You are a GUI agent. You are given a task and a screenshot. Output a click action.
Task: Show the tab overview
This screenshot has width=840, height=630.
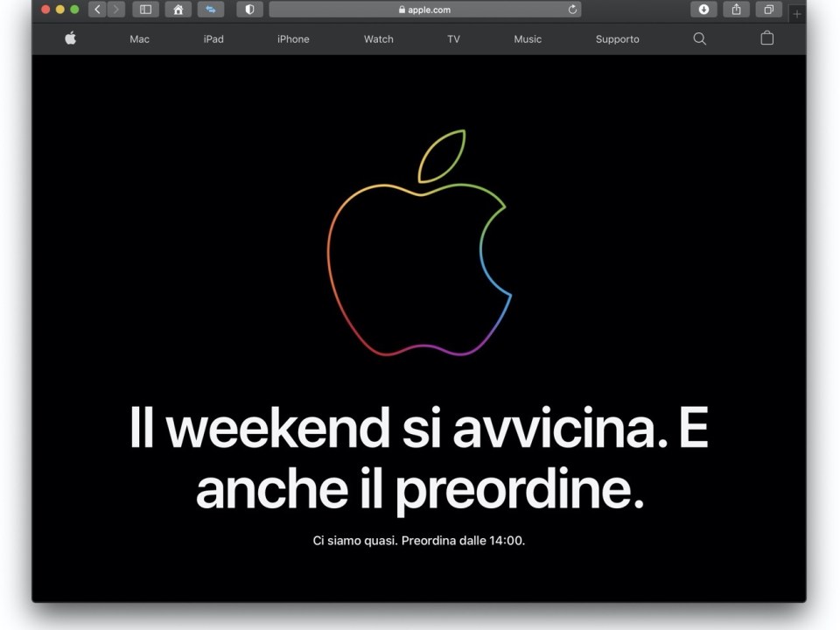769,9
